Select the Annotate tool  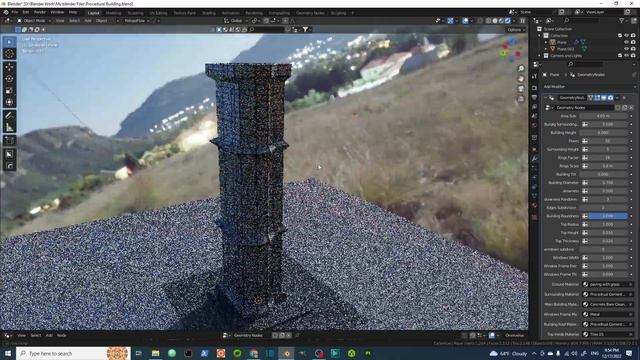[9, 116]
